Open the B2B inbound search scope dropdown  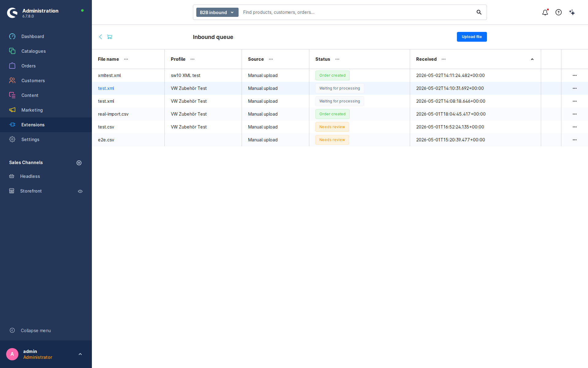(217, 12)
